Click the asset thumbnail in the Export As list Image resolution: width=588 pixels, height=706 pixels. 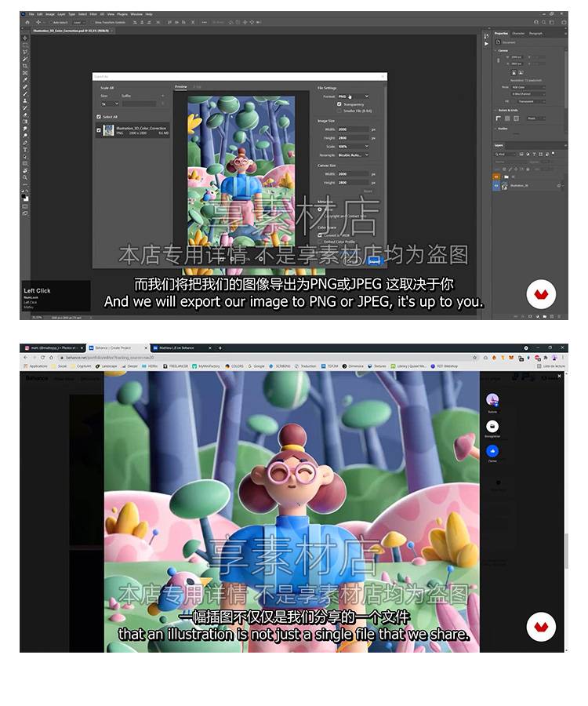108,130
